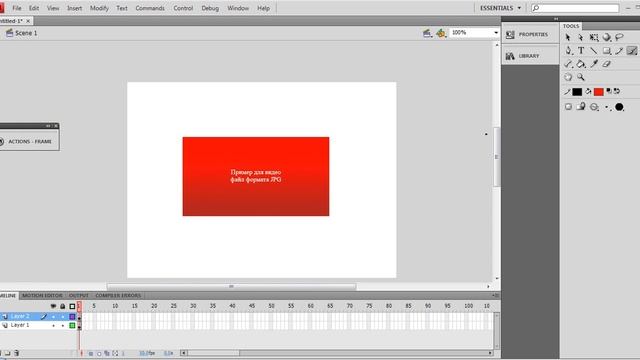640x360 pixels.
Task: Toggle lock dot for Layer 2
Action: click(63, 317)
